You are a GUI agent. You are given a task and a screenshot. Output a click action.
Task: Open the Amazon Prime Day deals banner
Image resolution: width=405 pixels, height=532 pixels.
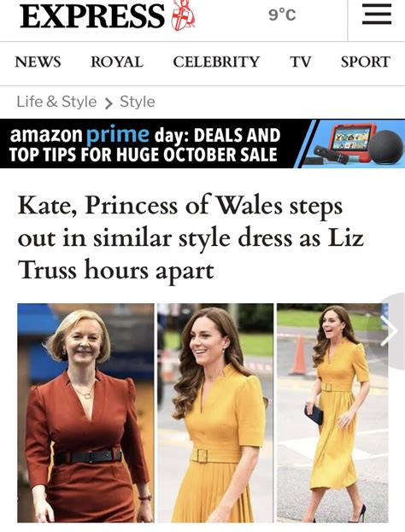pyautogui.click(x=202, y=143)
